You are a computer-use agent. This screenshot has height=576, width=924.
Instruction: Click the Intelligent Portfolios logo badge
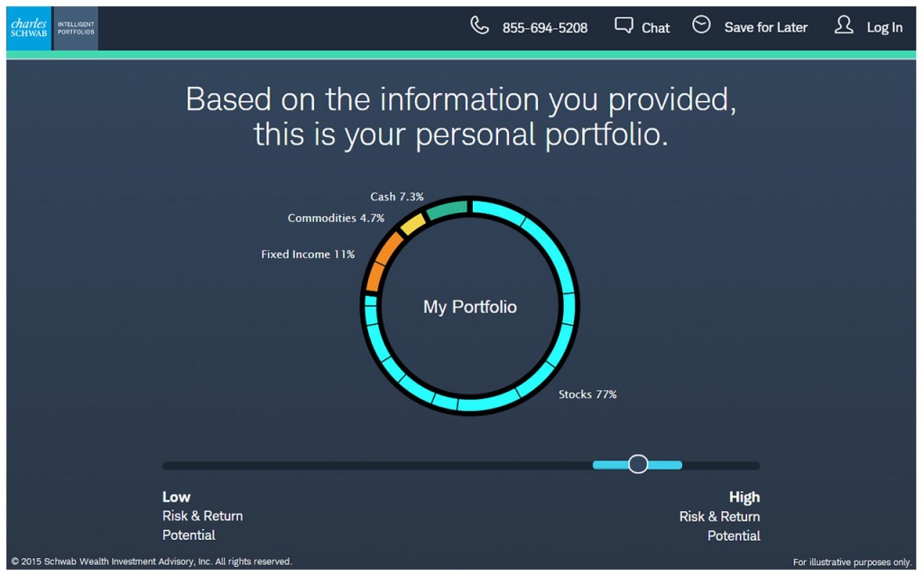pos(76,28)
